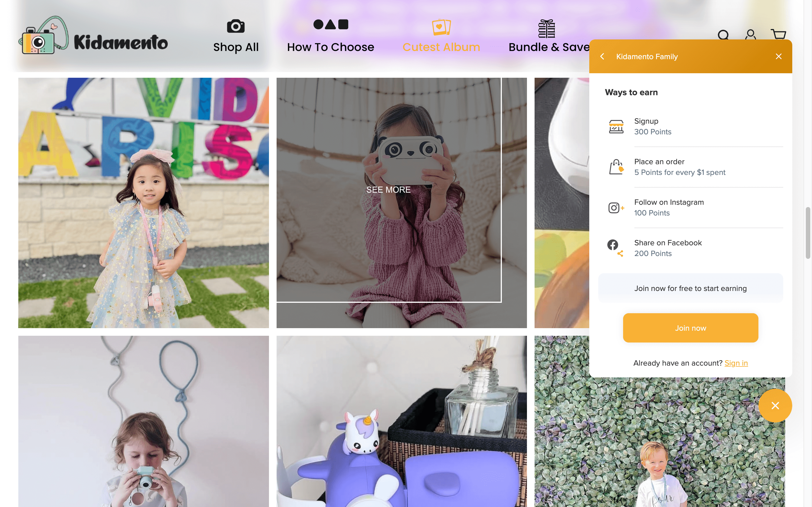Click SEE MORE overlay on center photo
Screen dimensions: 812x507
tap(388, 189)
